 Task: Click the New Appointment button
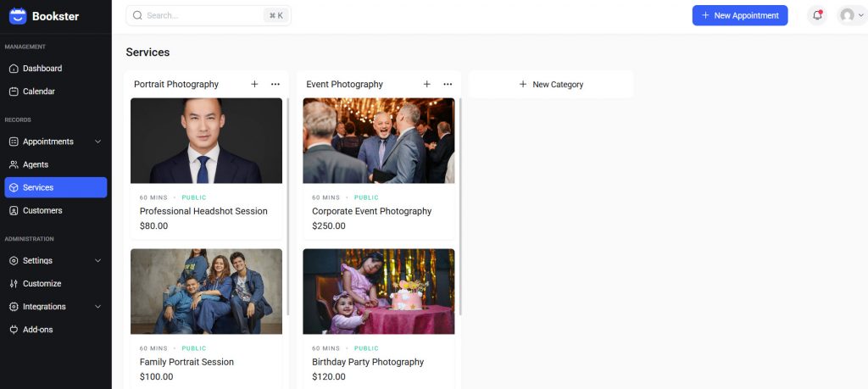point(739,15)
